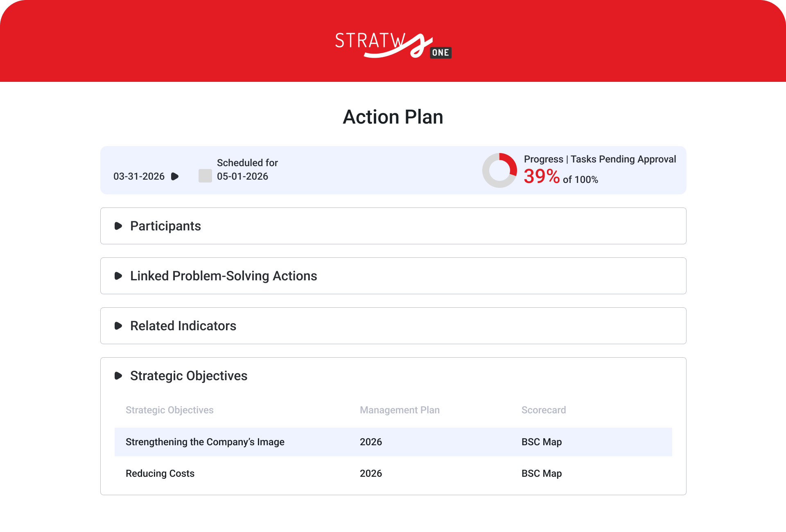Click the Strategic Objectives column header
Screen dimensions: 786x532
(169, 410)
